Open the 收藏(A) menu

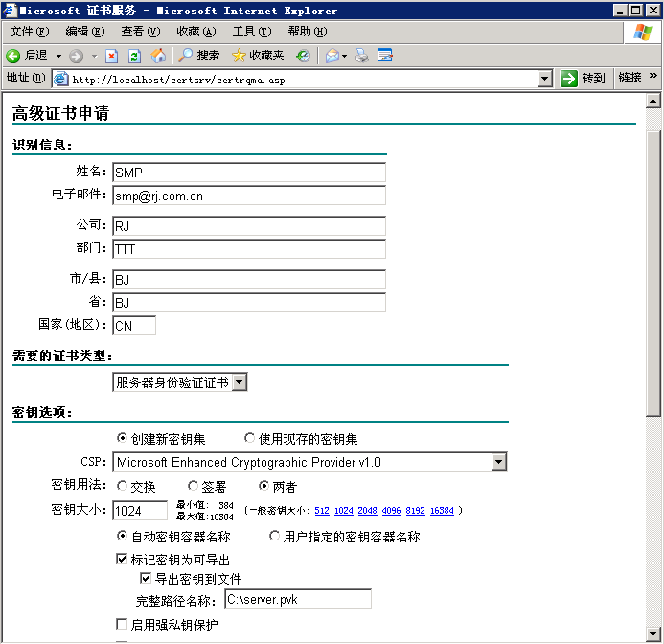(x=196, y=32)
